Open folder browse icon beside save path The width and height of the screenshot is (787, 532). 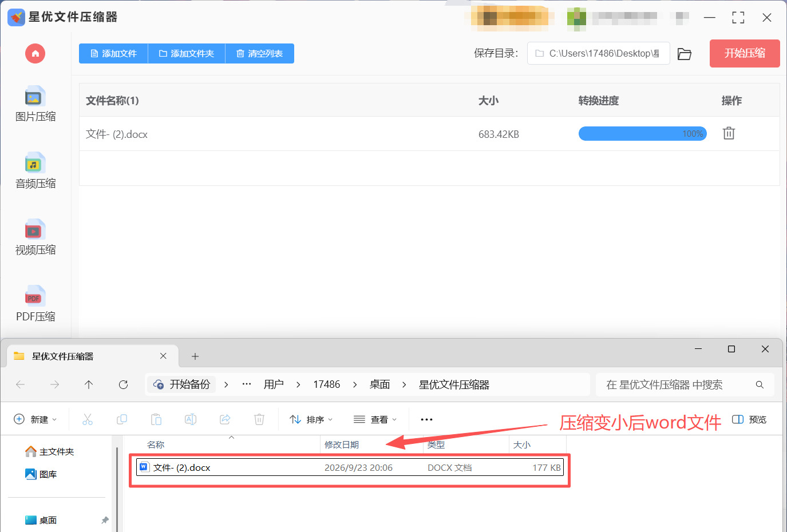(x=685, y=54)
